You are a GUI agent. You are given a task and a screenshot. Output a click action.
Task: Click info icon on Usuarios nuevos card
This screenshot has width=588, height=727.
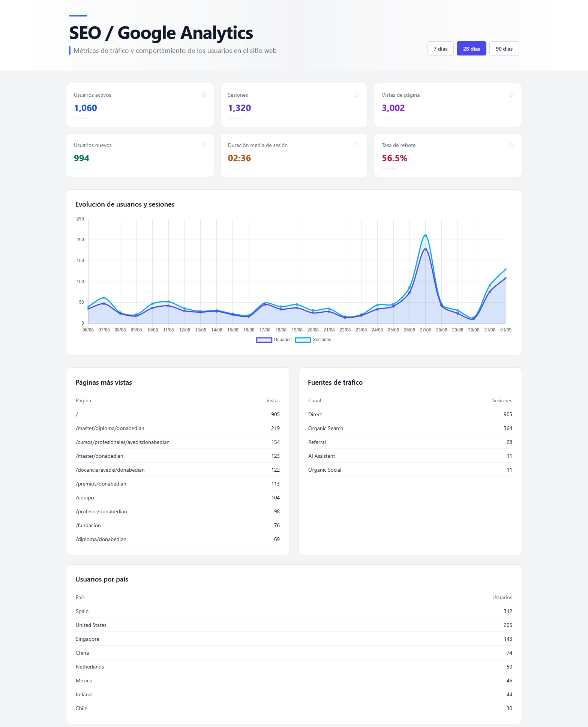(x=203, y=145)
